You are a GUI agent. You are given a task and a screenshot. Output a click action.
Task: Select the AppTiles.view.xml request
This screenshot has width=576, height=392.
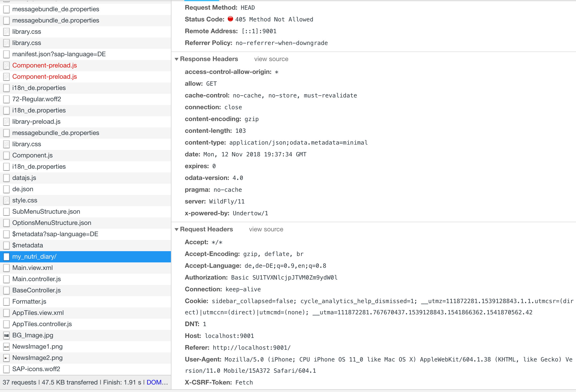pyautogui.click(x=85, y=313)
